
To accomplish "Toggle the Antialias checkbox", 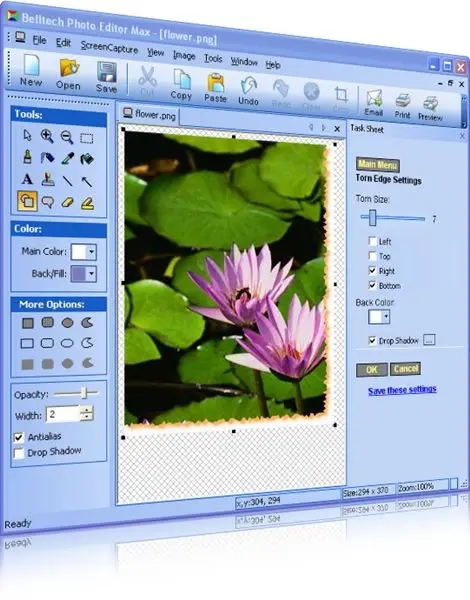I will (x=18, y=437).
